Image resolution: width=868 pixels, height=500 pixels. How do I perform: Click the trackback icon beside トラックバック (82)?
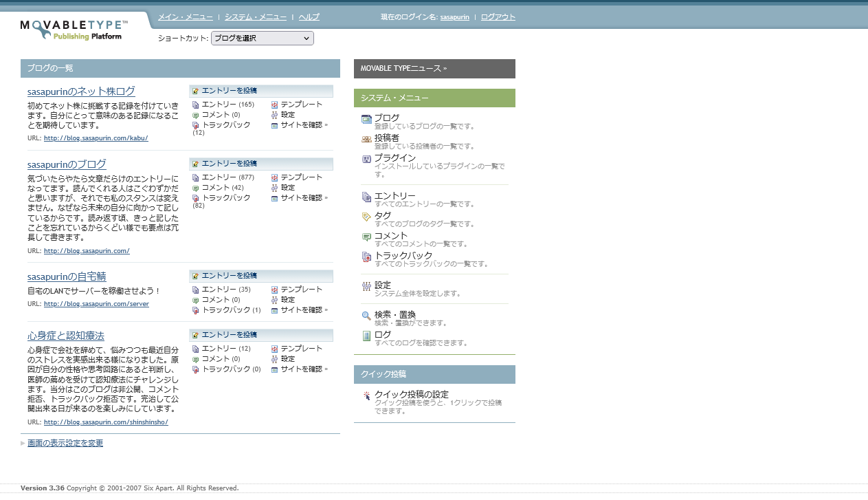tap(196, 199)
